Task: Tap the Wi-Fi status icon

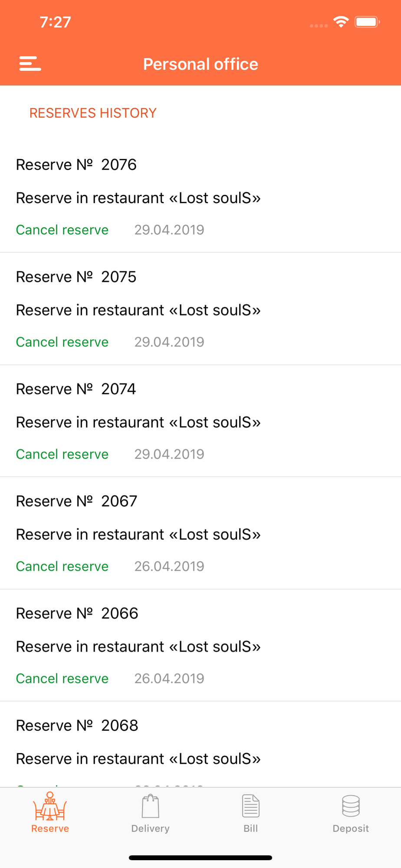Action: pos(341,22)
